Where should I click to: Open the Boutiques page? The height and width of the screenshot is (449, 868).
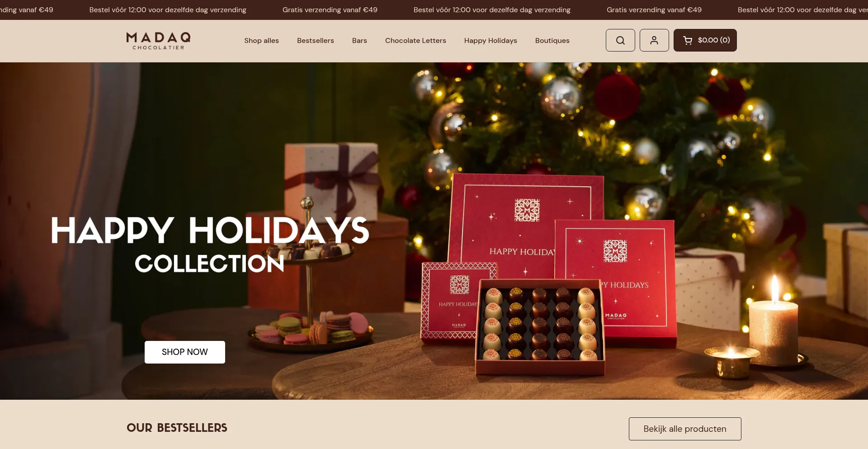[x=552, y=41]
